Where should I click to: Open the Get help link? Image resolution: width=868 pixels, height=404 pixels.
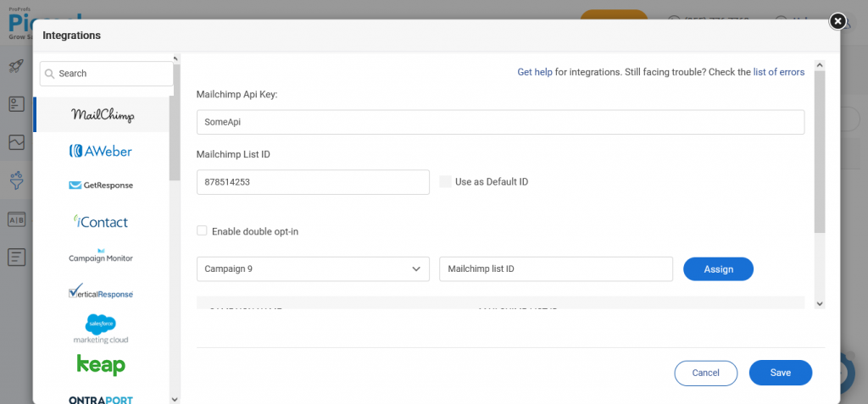[535, 72]
